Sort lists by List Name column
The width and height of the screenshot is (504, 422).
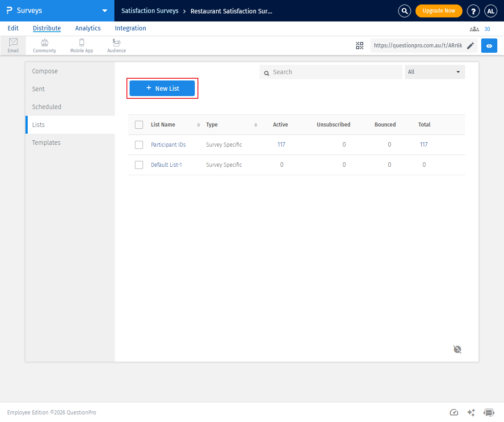[163, 125]
